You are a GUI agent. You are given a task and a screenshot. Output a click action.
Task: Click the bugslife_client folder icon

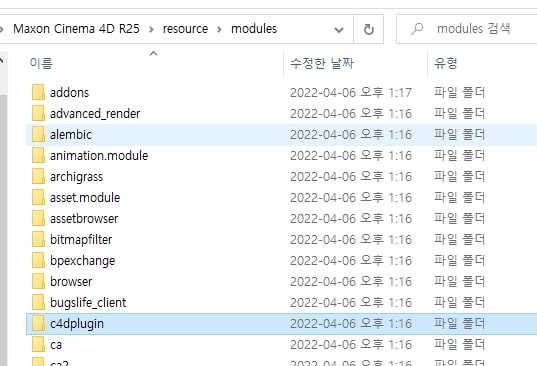coord(38,303)
